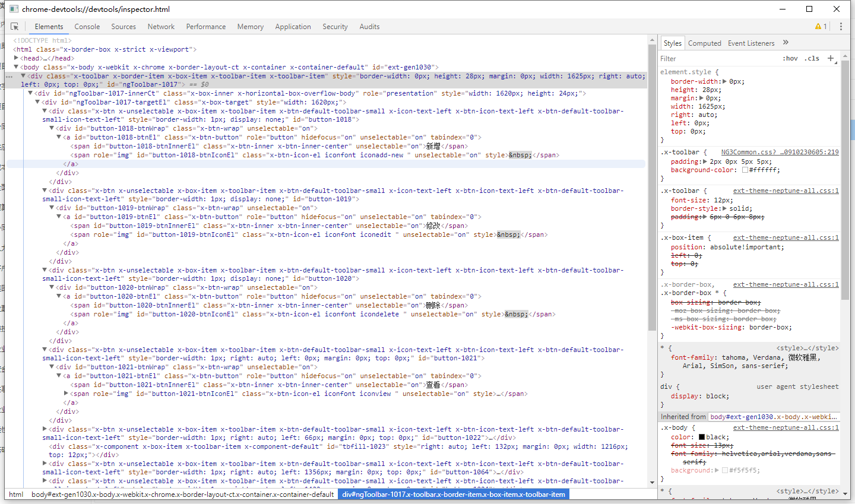Screen dimensions: 855x504
Task: Click the yellow warning count icon
Action: tap(821, 27)
